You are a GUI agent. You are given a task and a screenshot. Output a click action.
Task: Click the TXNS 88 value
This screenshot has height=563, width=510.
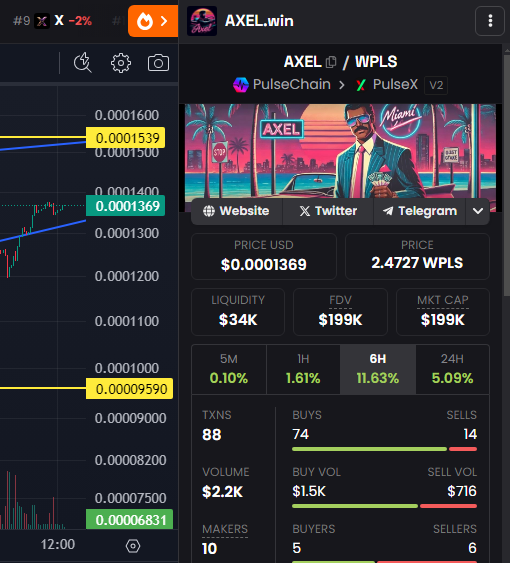pos(212,435)
